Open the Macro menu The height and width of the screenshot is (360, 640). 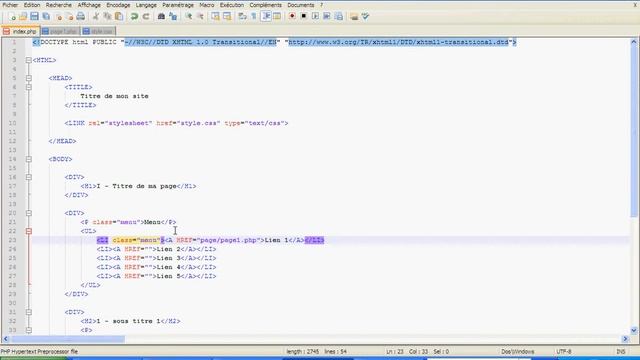pyautogui.click(x=207, y=5)
